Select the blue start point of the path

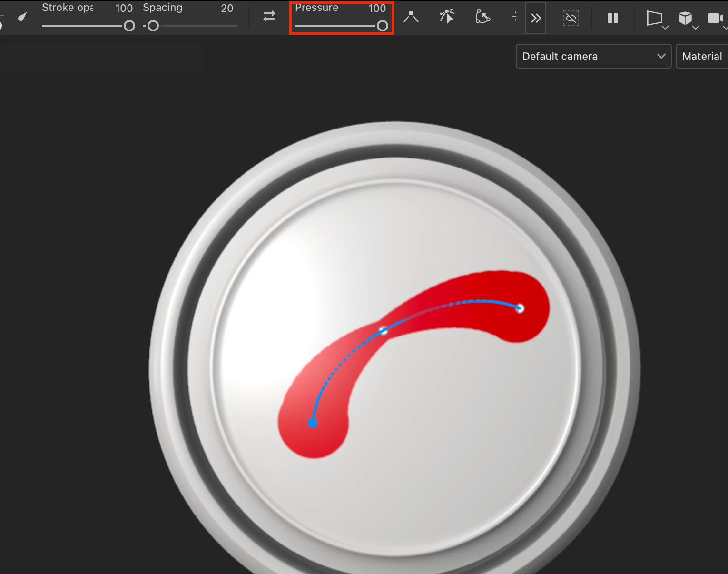pyautogui.click(x=313, y=423)
